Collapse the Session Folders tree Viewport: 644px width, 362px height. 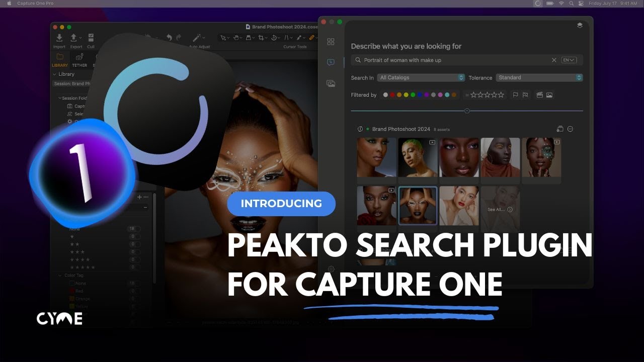59,98
